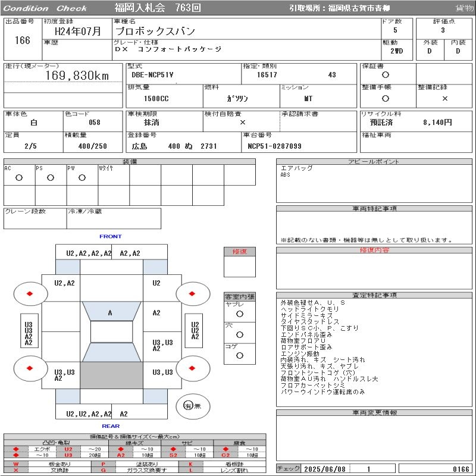
Task: Click the mileage 169,830km
Action: pos(77,76)
